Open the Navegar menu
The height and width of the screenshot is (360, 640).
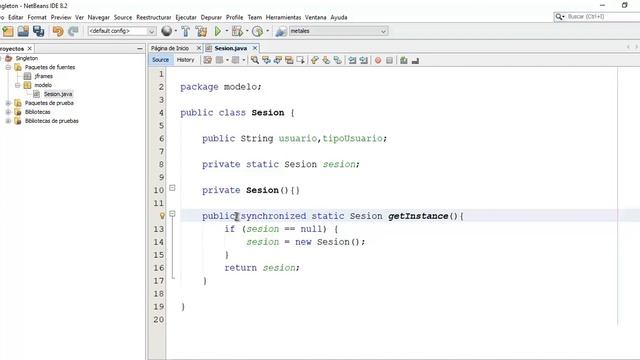pyautogui.click(x=98, y=17)
